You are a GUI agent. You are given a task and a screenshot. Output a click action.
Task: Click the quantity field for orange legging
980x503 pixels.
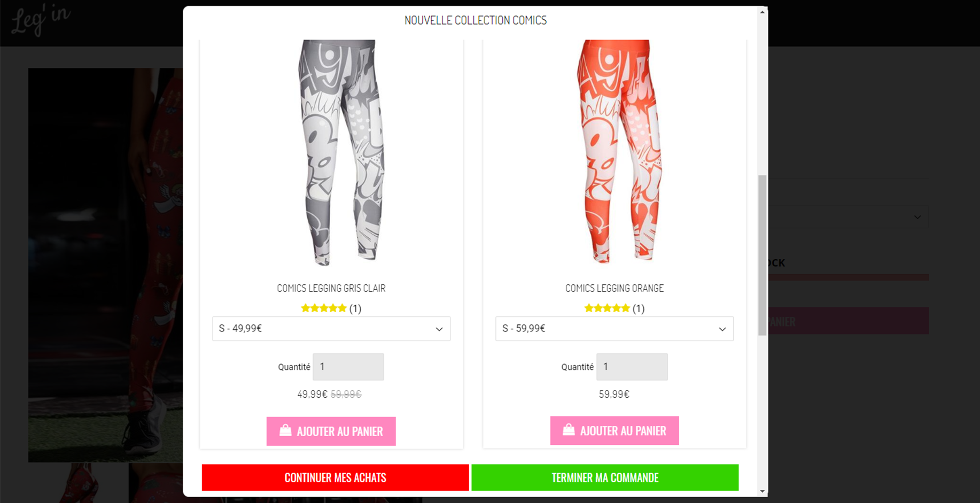coord(632,367)
